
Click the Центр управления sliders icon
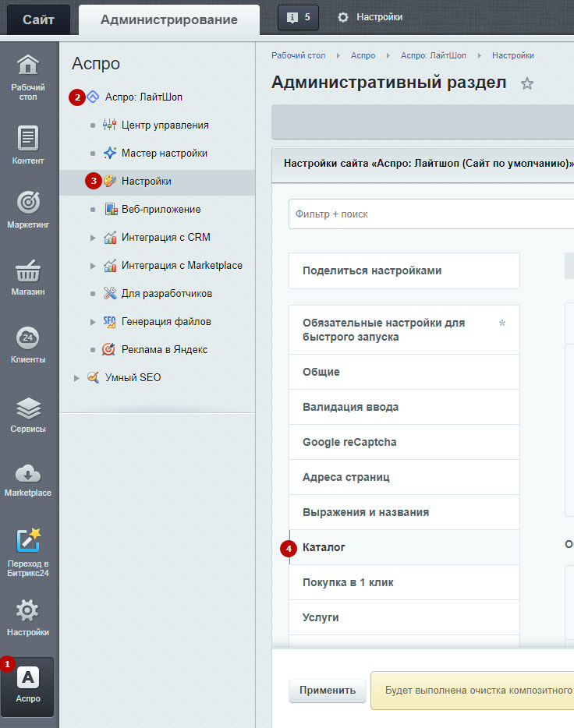pyautogui.click(x=110, y=125)
